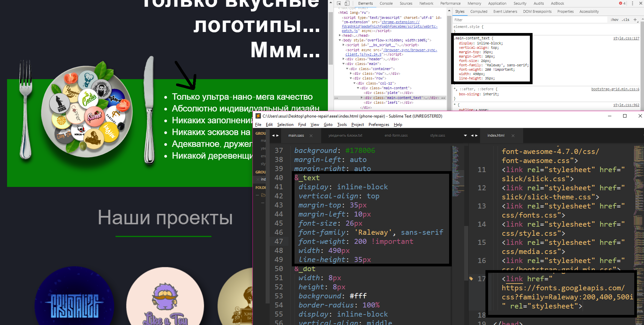Switch to the style.sass tab

pyautogui.click(x=437, y=136)
